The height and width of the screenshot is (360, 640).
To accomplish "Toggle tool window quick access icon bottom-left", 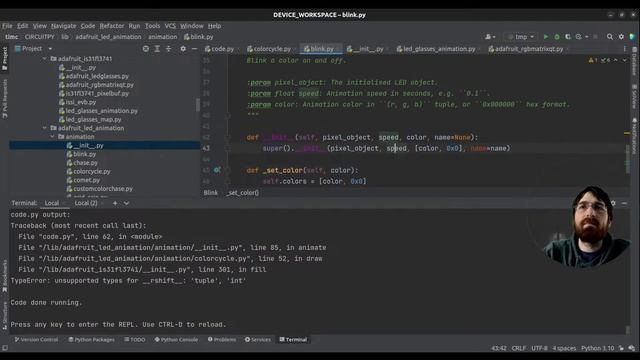I will [x=4, y=348].
